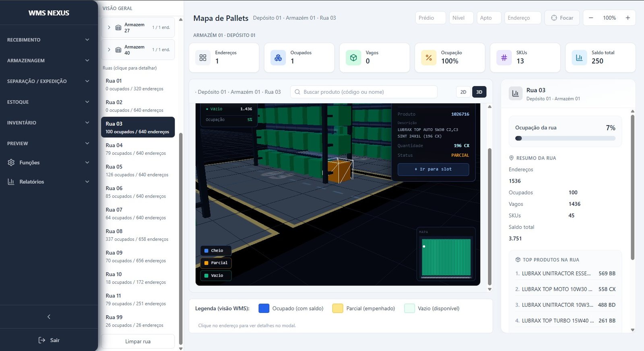Image resolution: width=644 pixels, height=351 pixels.
Task: Click the Funções gear icon
Action: pos(11,162)
